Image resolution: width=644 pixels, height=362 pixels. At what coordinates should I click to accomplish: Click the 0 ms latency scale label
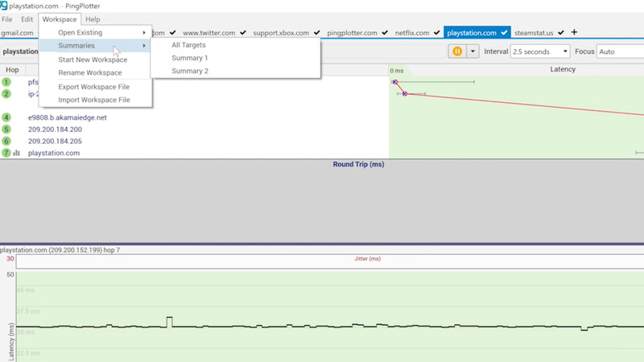[x=396, y=71]
